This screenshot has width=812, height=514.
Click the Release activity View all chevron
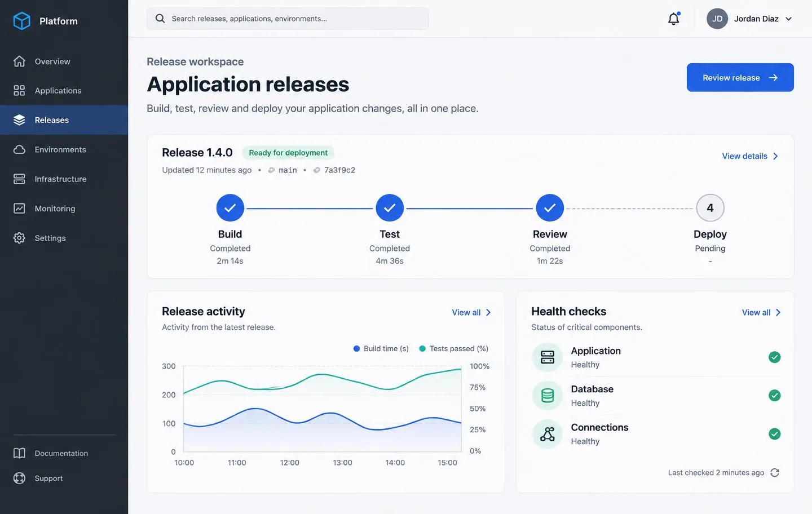pyautogui.click(x=488, y=313)
